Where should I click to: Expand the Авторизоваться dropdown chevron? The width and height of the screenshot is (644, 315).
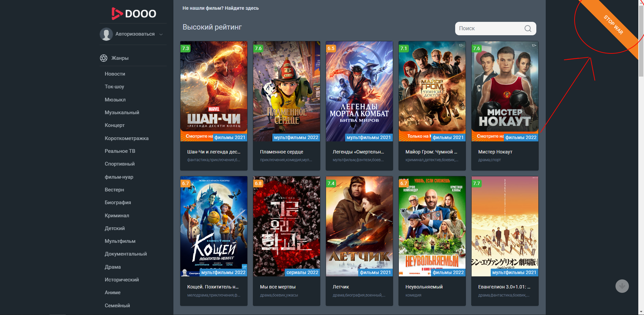161,34
